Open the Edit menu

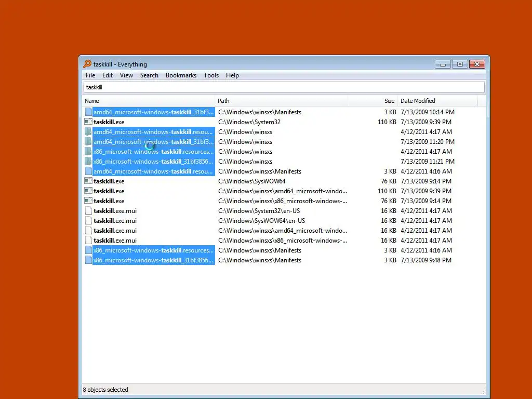(x=107, y=75)
